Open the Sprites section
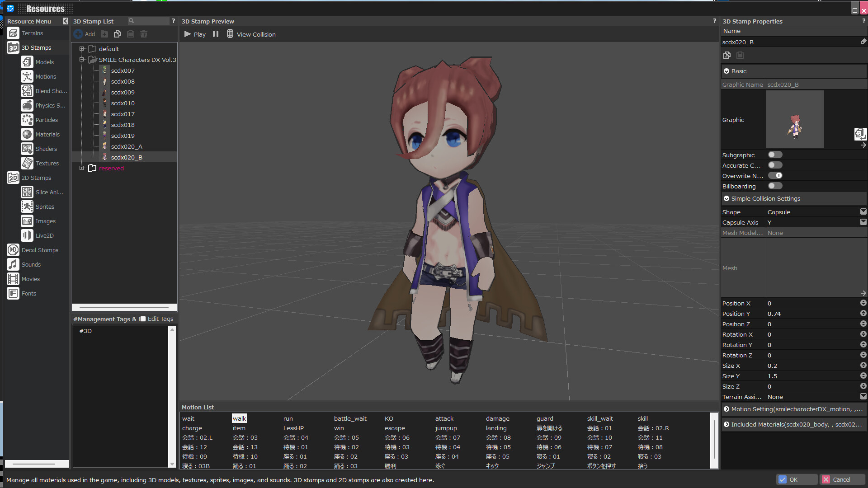 point(38,207)
